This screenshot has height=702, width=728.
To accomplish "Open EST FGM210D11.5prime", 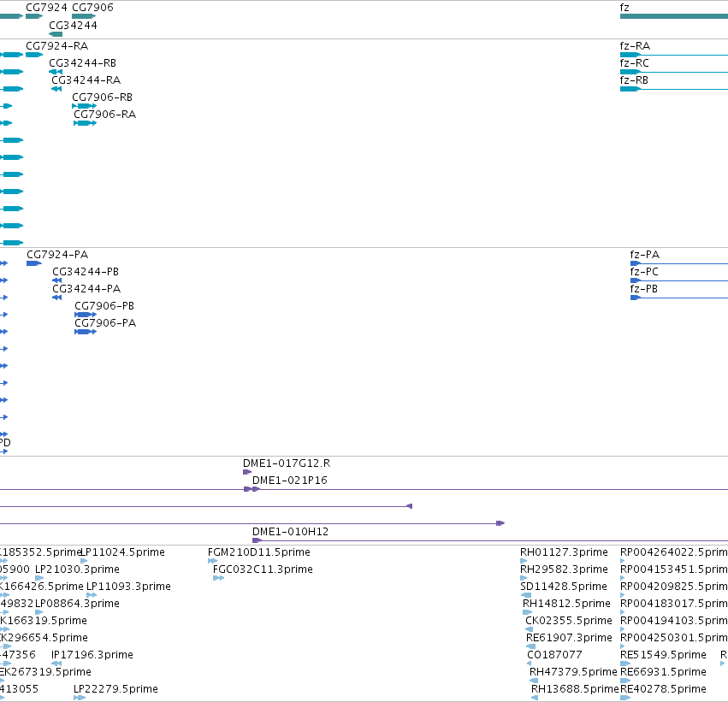I will coord(259,552).
